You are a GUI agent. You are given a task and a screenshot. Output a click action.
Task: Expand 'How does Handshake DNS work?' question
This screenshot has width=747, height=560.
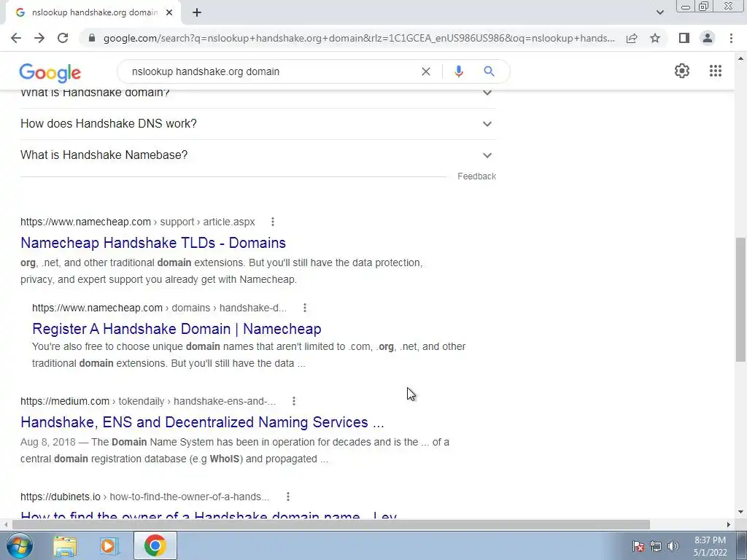pyautogui.click(x=258, y=124)
